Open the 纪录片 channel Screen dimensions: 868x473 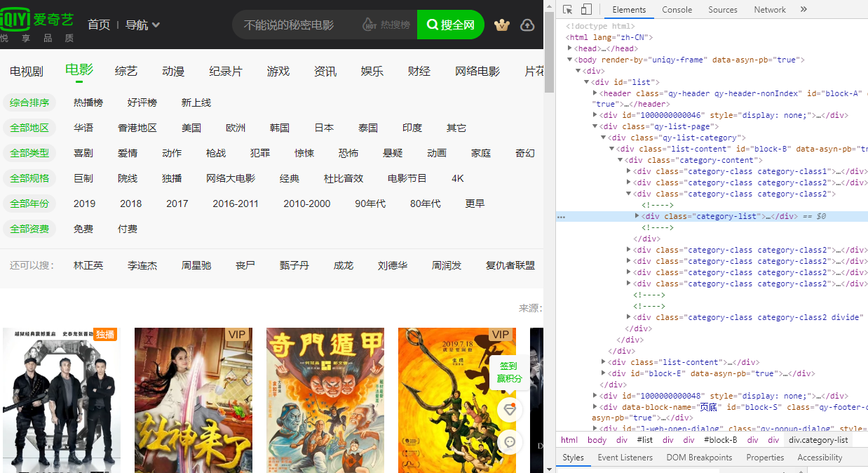(226, 71)
